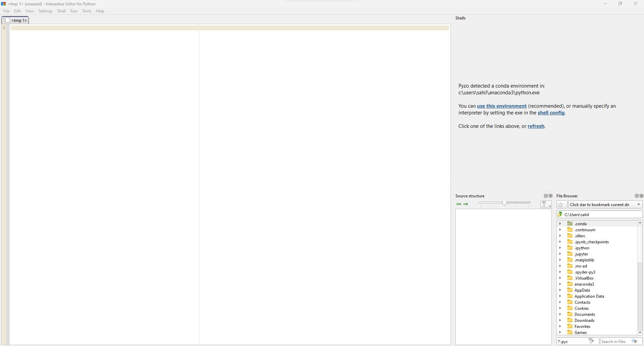Open the bookmarks dropdown in File Browser
644x346 pixels.
[605, 205]
